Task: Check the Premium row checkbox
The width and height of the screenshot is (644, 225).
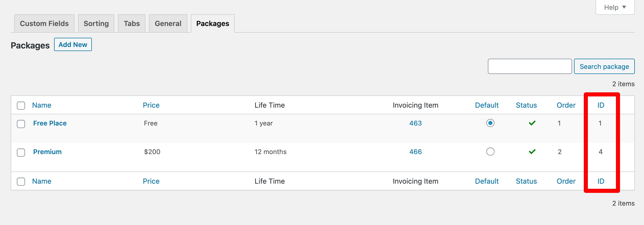Action: [21, 153]
